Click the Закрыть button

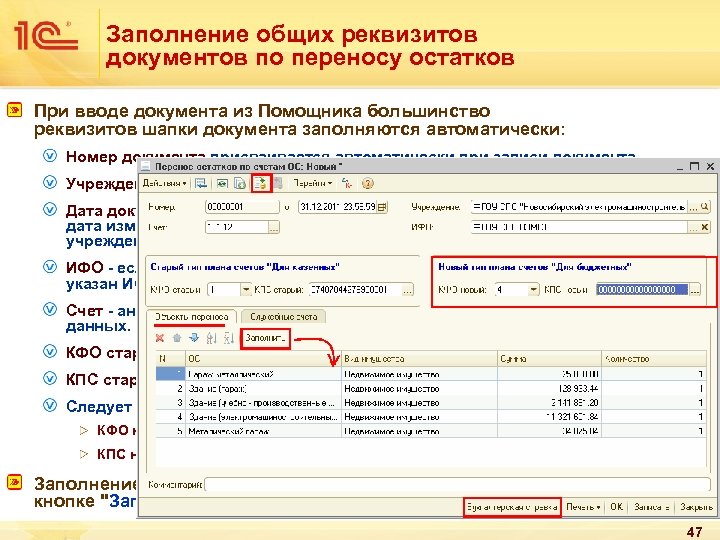click(x=696, y=507)
